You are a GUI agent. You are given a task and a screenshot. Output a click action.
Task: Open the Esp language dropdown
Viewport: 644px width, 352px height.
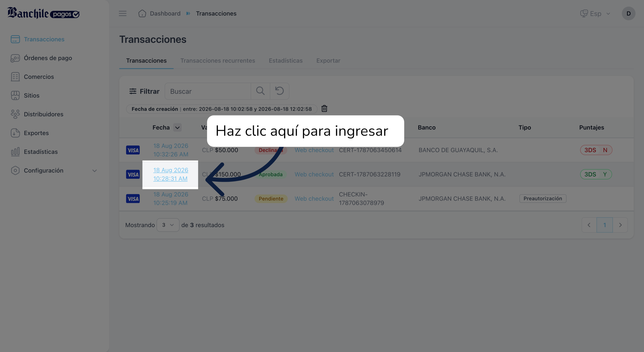595,13
